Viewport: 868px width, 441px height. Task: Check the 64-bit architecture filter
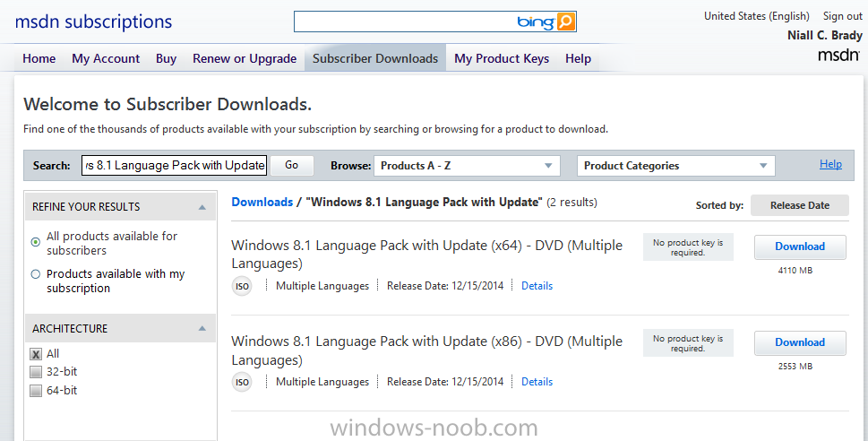[36, 391]
